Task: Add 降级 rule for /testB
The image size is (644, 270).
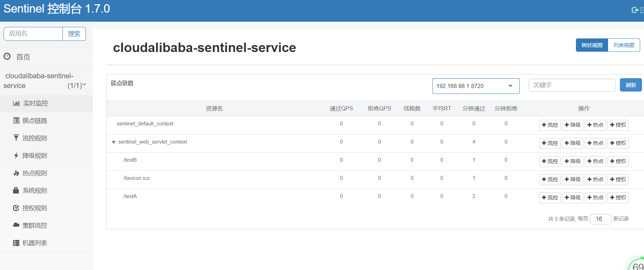Action: [x=572, y=161]
